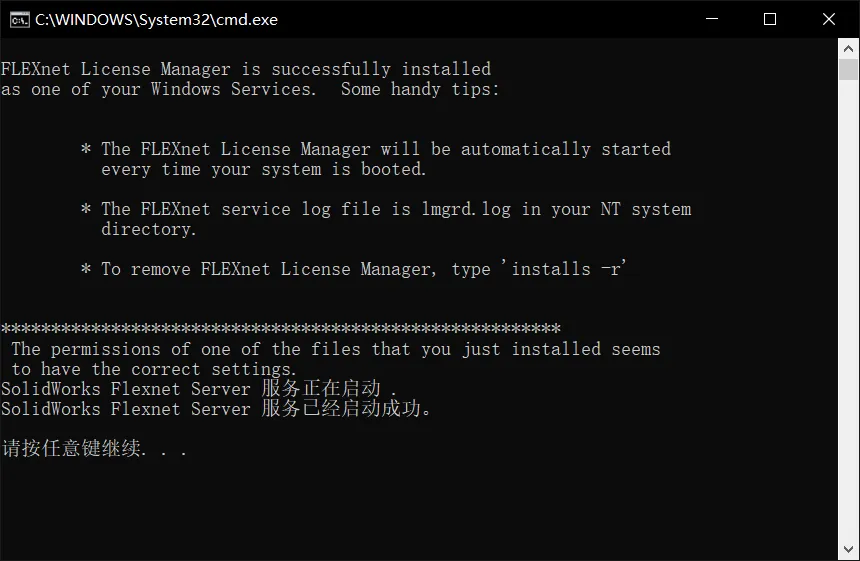
Task: Click the 'successfully installed' first output line
Action: point(246,69)
